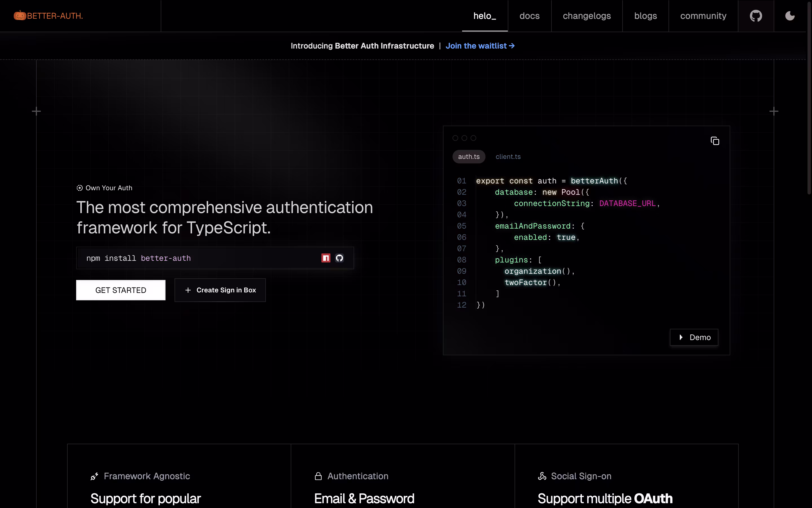
Task: Open GitHub icon beside npm install command
Action: 339,258
